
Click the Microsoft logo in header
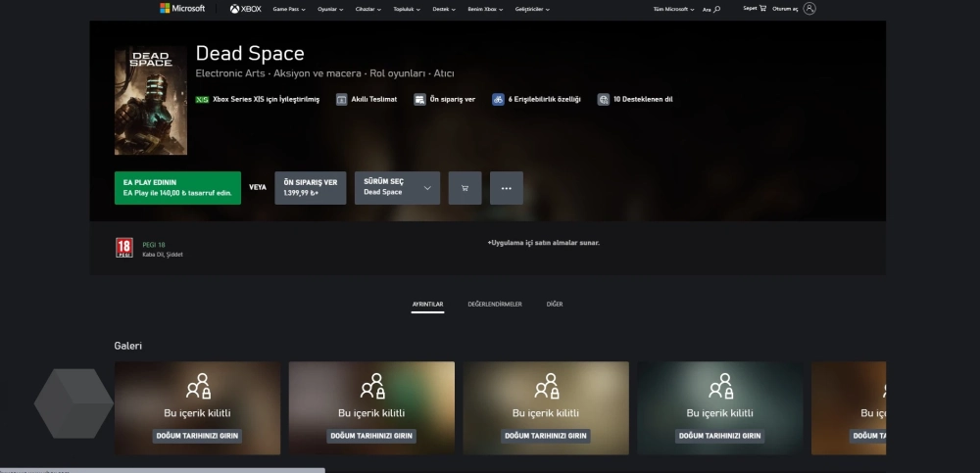click(182, 9)
